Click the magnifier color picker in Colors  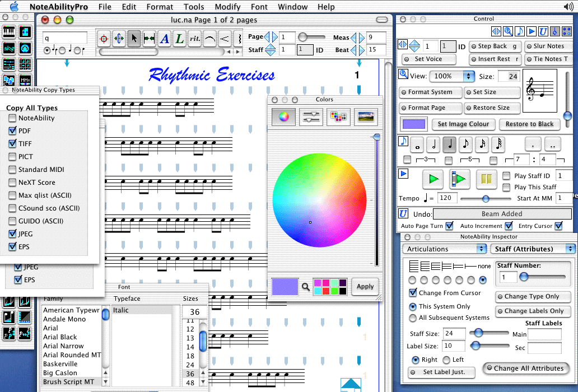click(306, 287)
